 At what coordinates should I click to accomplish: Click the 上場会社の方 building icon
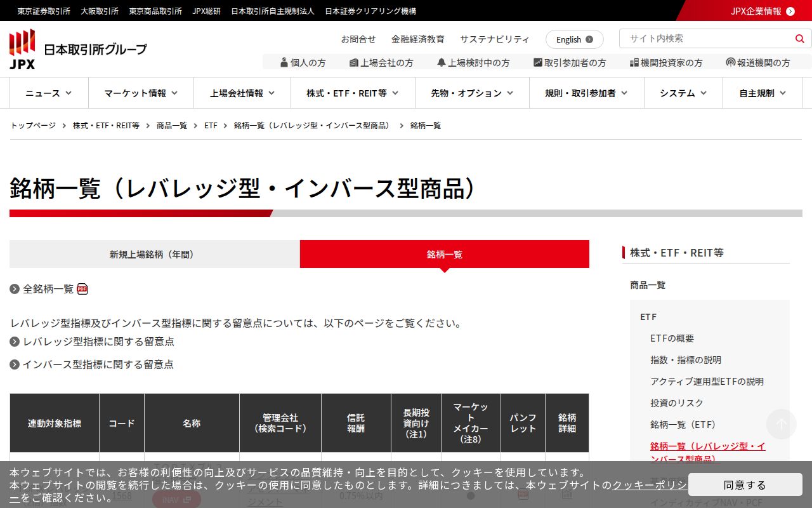(x=354, y=62)
